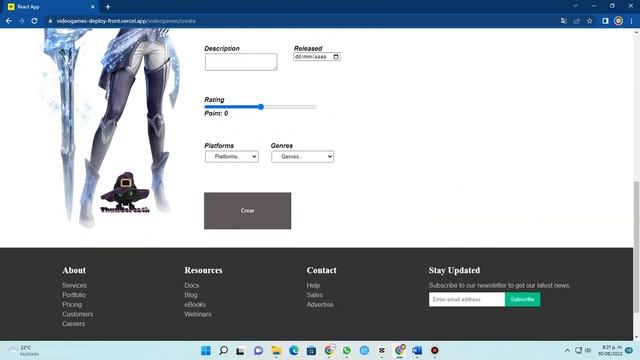Open the Chrome three-dot menu
Viewport: 640px width, 360px height.
coord(631,21)
